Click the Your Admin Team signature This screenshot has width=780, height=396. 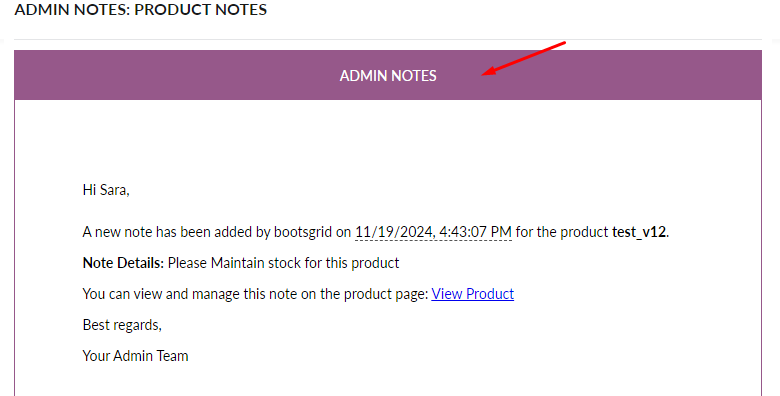point(135,356)
